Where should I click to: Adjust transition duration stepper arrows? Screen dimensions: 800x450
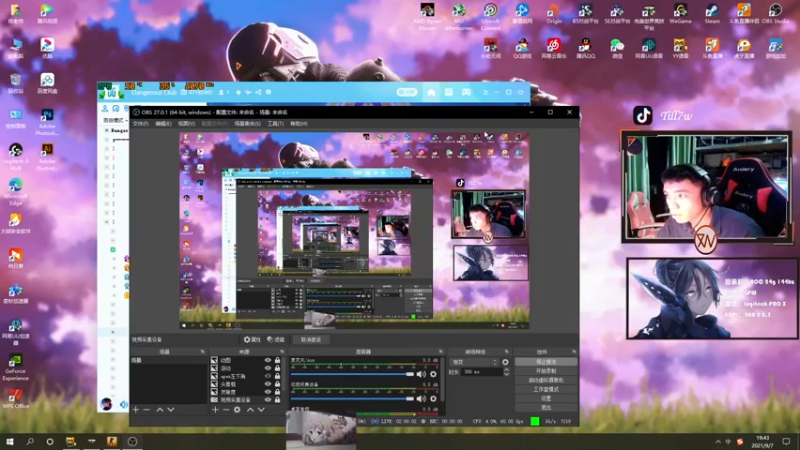[506, 372]
